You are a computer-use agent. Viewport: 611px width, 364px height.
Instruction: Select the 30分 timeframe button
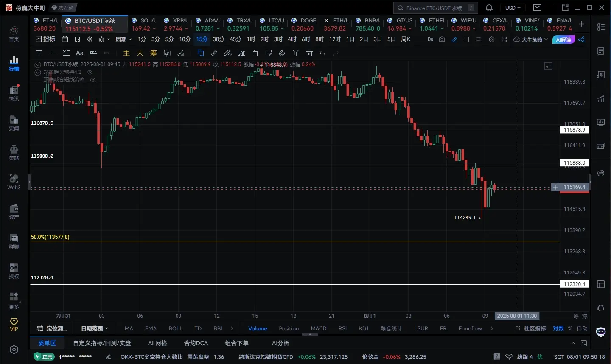coord(219,39)
